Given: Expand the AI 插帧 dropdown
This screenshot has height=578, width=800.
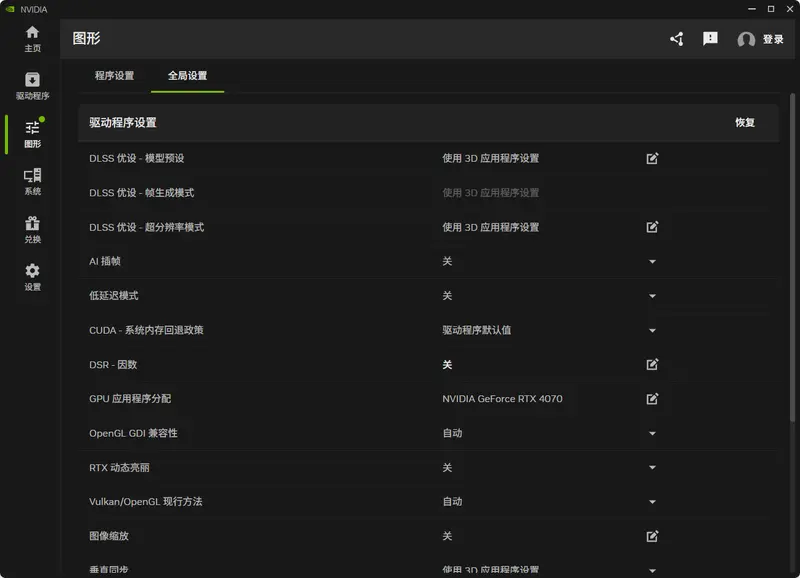Looking at the screenshot, I should 652,262.
